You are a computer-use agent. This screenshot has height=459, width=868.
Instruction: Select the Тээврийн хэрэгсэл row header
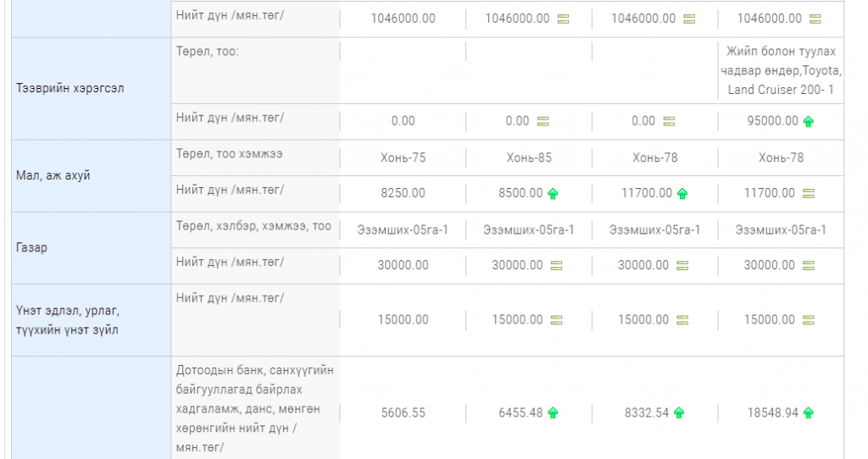tap(70, 88)
